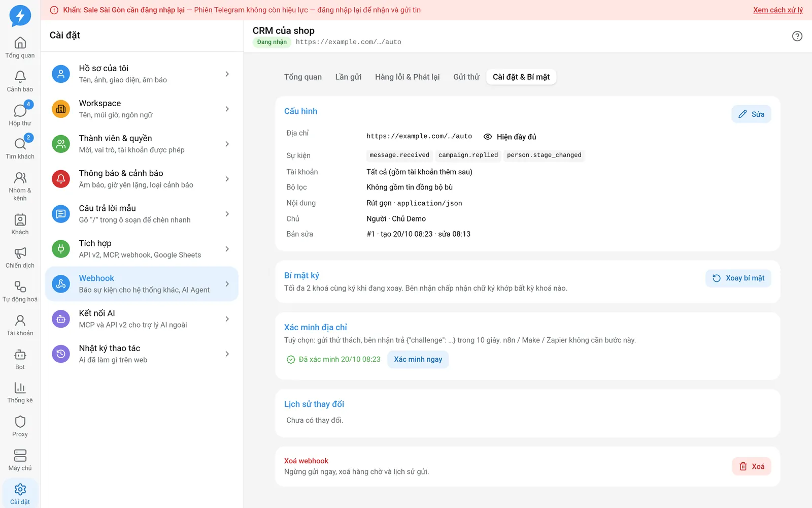Open Proxy shield icon
812x508 pixels.
pyautogui.click(x=20, y=426)
